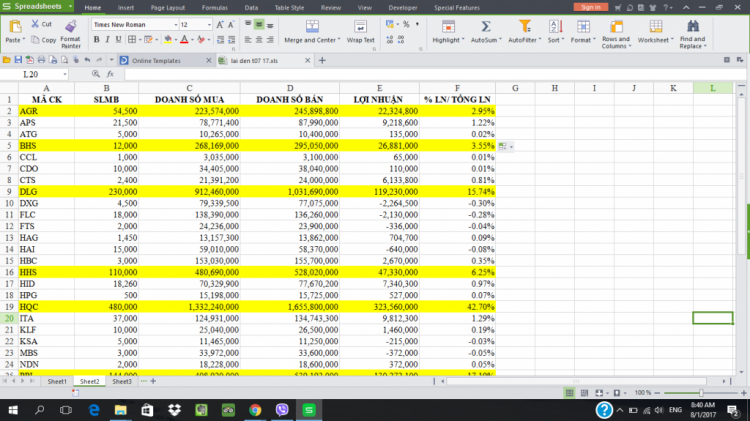This screenshot has height=421, width=750.
Task: Click the cell fill color bucket
Action: point(168,40)
